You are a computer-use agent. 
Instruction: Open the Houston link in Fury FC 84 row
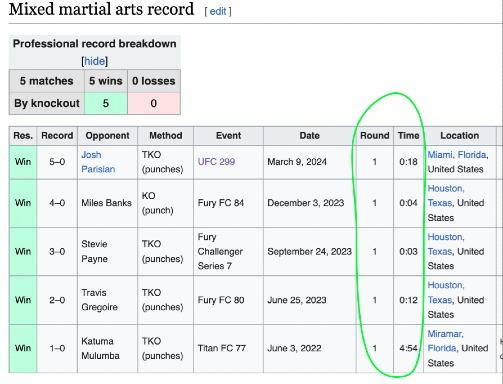[445, 188]
